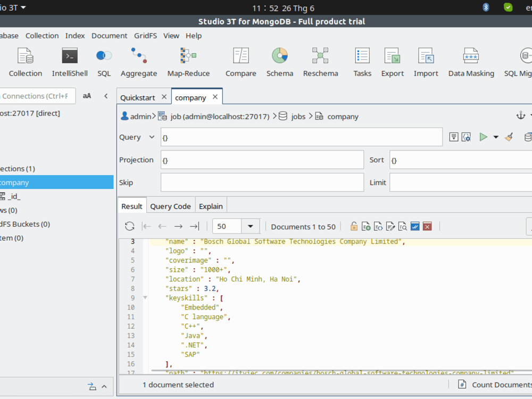Select the Result tab
Screen dimensions: 532x399
point(131,206)
